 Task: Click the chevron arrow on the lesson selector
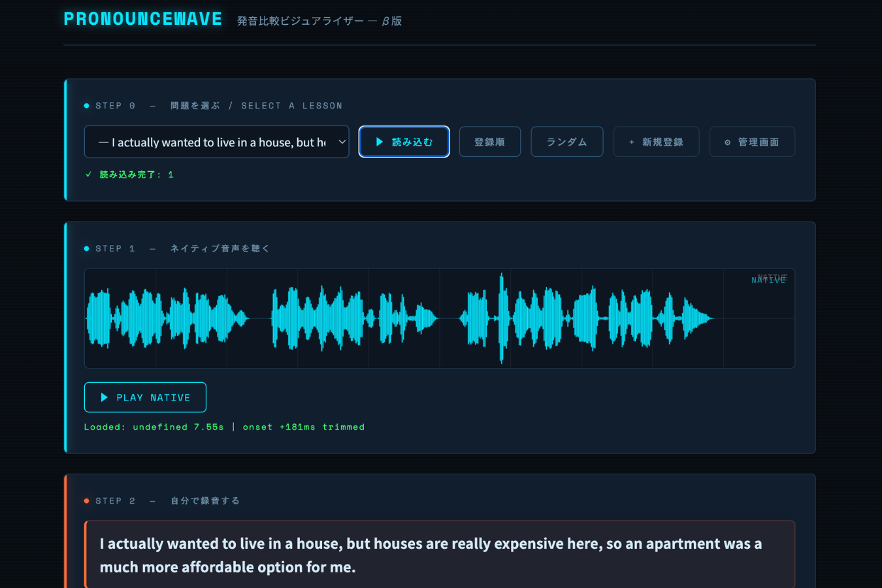pyautogui.click(x=341, y=141)
